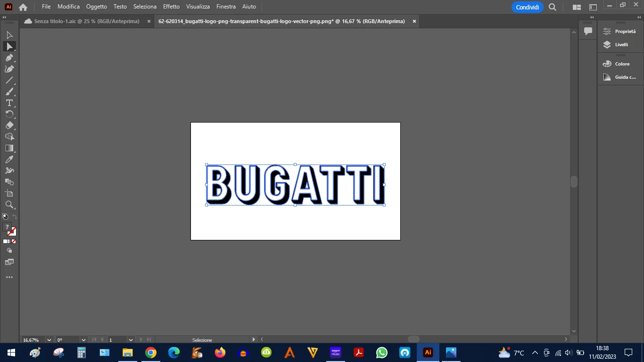Go to Illustrator Home screen
The width and height of the screenshot is (644, 362).
click(23, 7)
